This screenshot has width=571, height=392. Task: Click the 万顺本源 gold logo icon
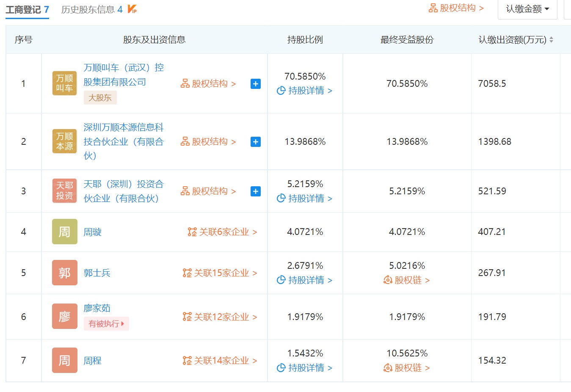(64, 141)
